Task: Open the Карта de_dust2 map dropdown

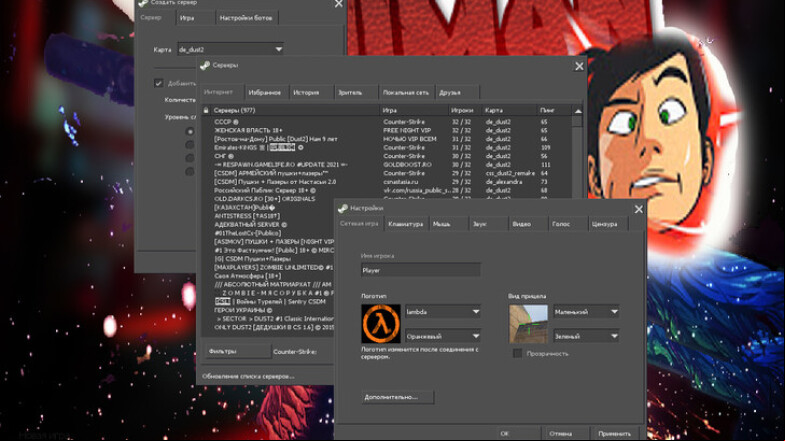Action: [230, 49]
